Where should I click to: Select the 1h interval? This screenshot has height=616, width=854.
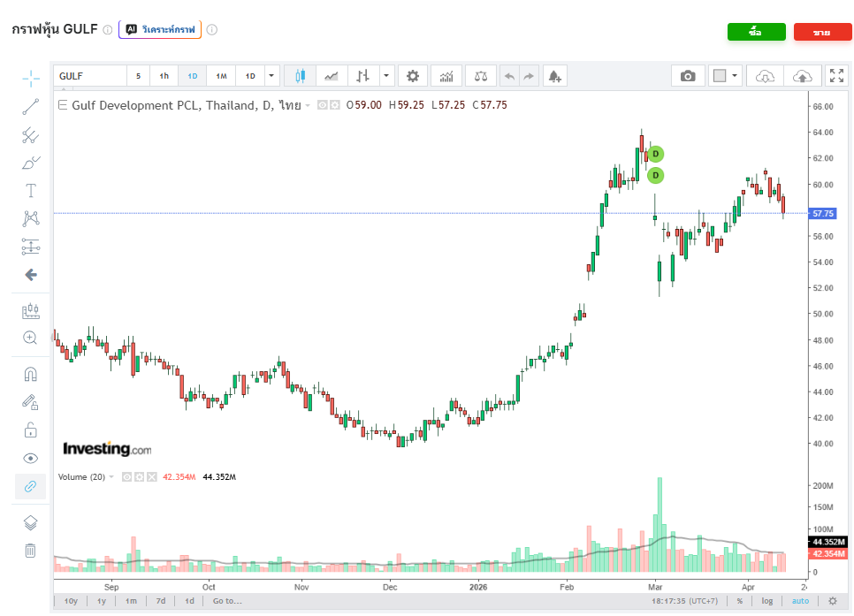tap(164, 76)
